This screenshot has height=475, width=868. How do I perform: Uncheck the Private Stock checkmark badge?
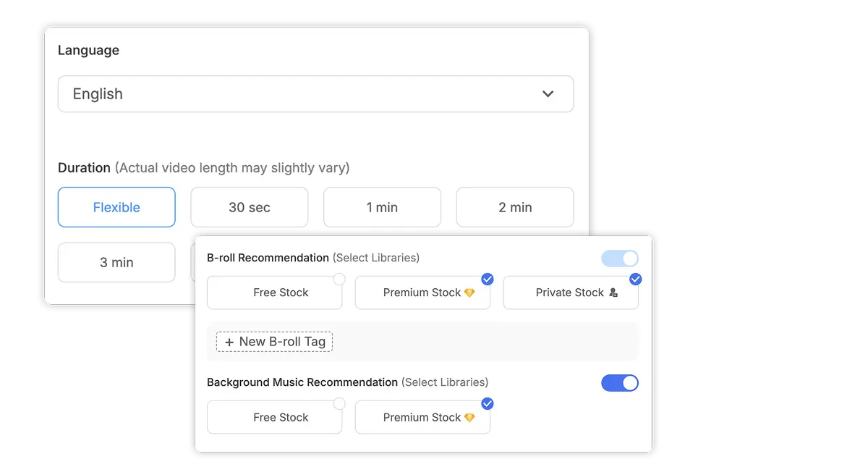[636, 279]
